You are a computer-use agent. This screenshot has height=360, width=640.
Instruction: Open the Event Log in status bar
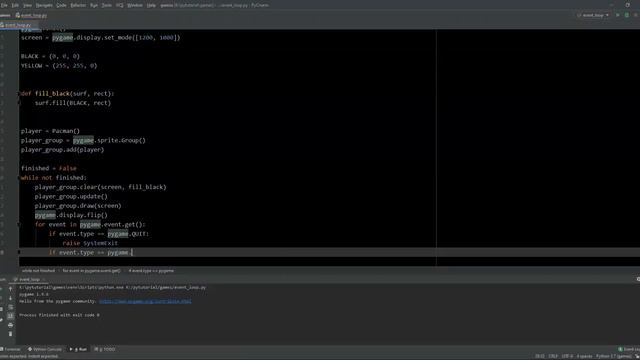tap(629, 349)
